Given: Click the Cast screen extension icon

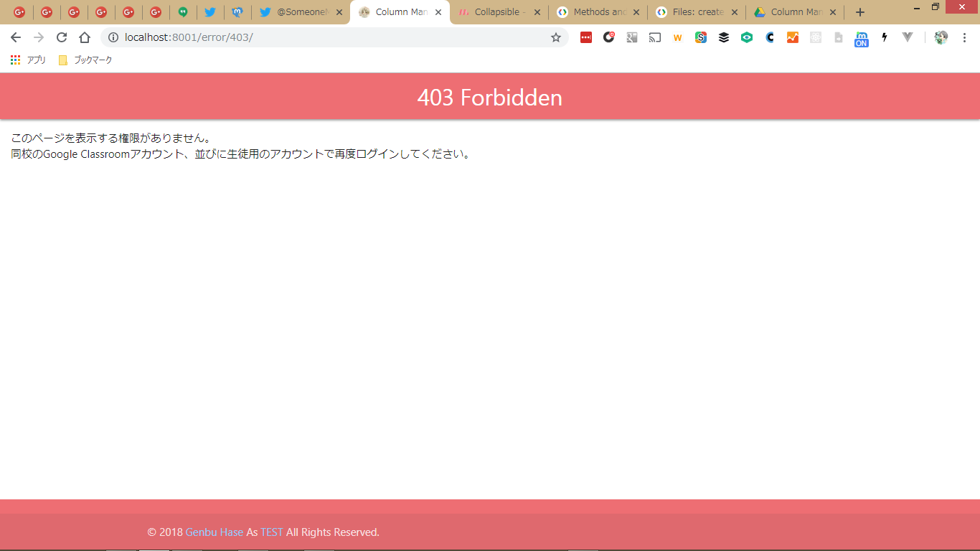Looking at the screenshot, I should point(655,37).
